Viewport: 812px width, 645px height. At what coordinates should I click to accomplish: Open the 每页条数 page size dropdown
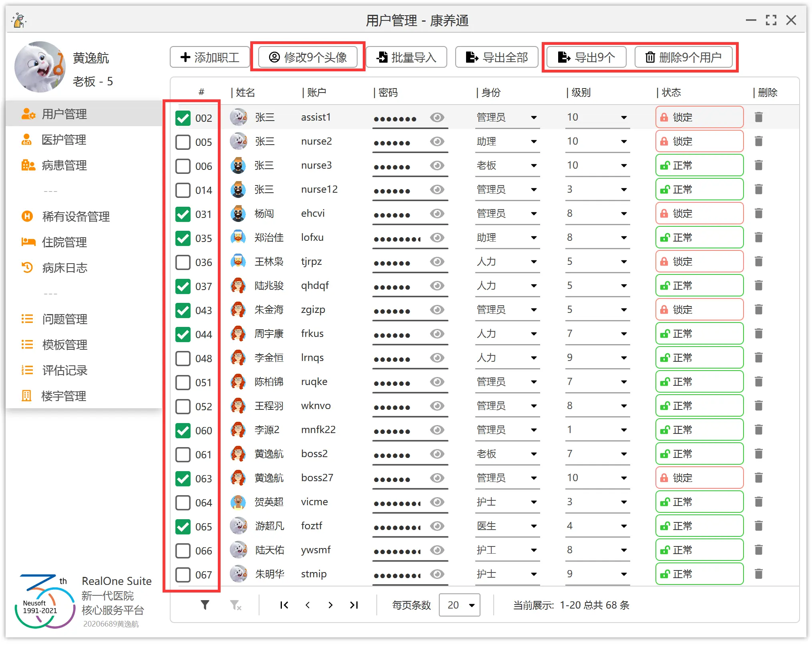click(x=459, y=605)
